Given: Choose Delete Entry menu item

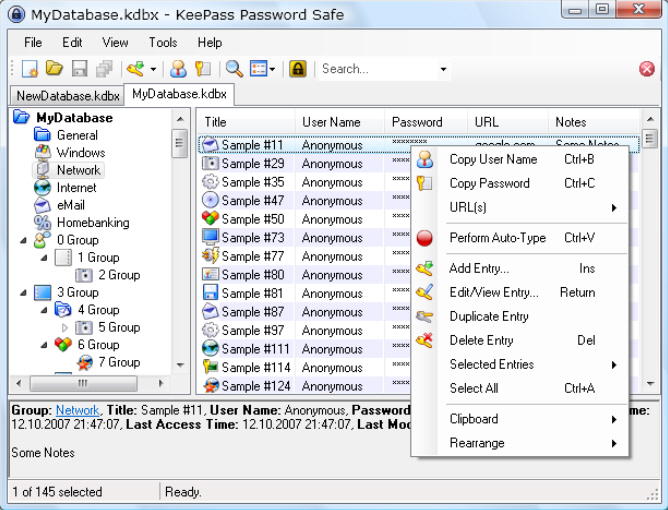Looking at the screenshot, I should point(519,340).
